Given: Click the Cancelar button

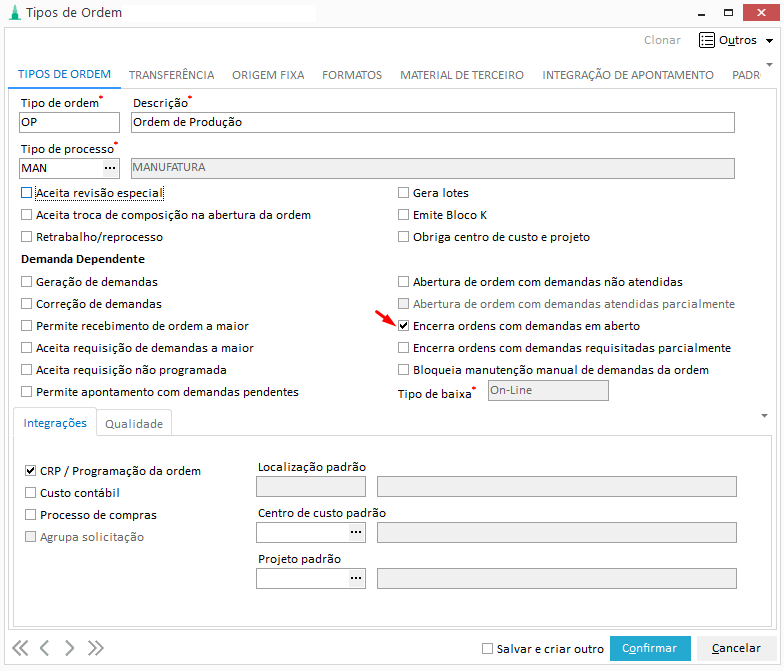Looking at the screenshot, I should point(736,648).
